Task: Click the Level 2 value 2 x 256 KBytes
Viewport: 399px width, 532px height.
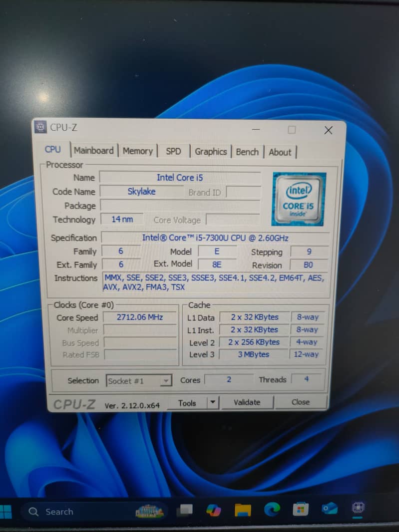Action: [254, 342]
